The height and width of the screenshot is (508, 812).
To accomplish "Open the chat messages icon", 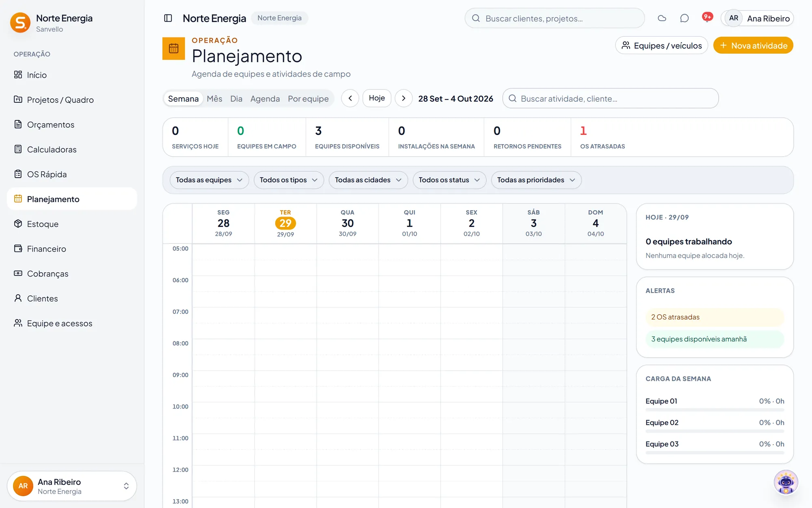I will (x=685, y=18).
